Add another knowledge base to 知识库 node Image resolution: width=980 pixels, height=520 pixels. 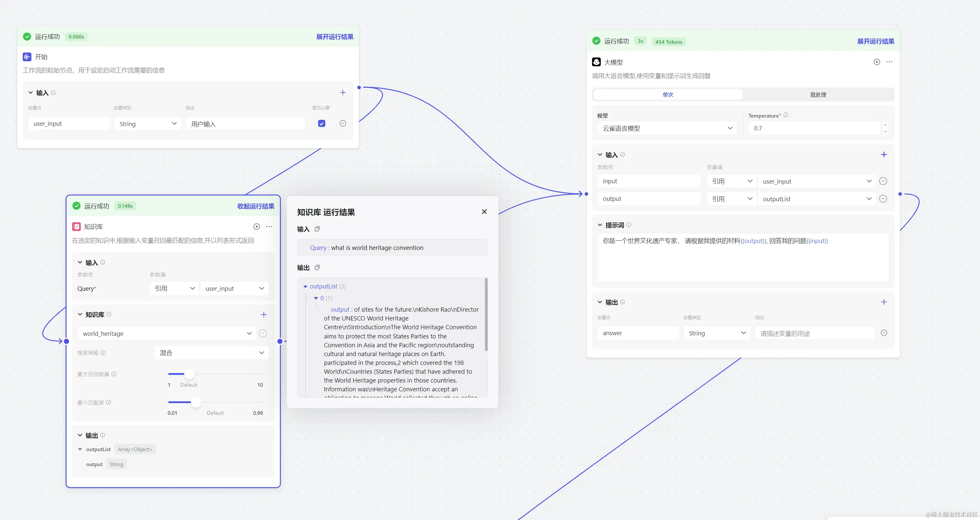pos(264,315)
